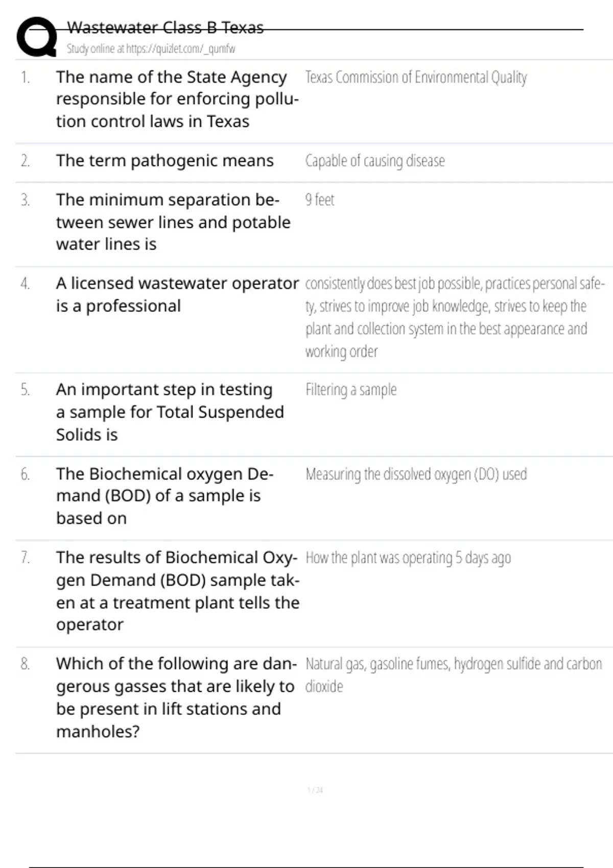
Task: Click the page number 1/24 footer
Action: (x=315, y=790)
